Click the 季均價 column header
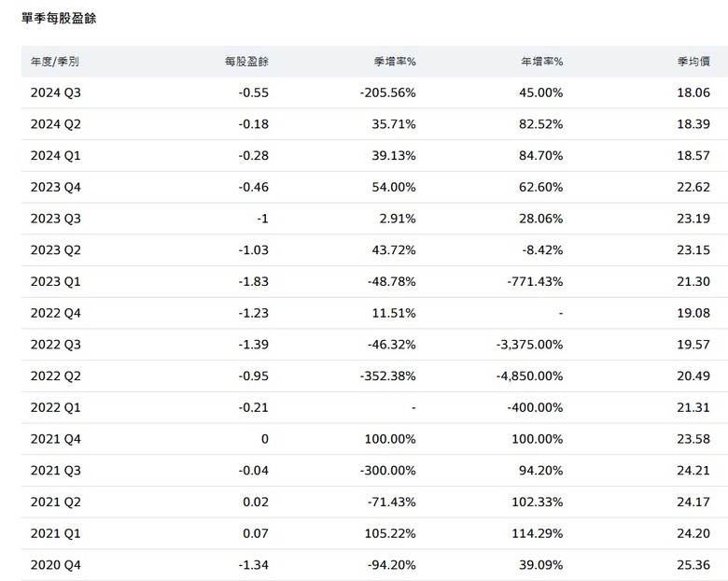This screenshot has width=728, height=581. pos(693,62)
